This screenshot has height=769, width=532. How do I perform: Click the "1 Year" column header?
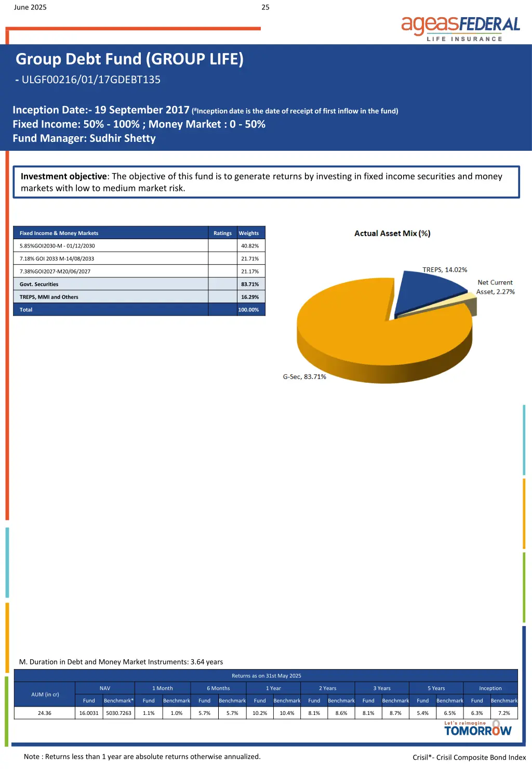tap(273, 688)
